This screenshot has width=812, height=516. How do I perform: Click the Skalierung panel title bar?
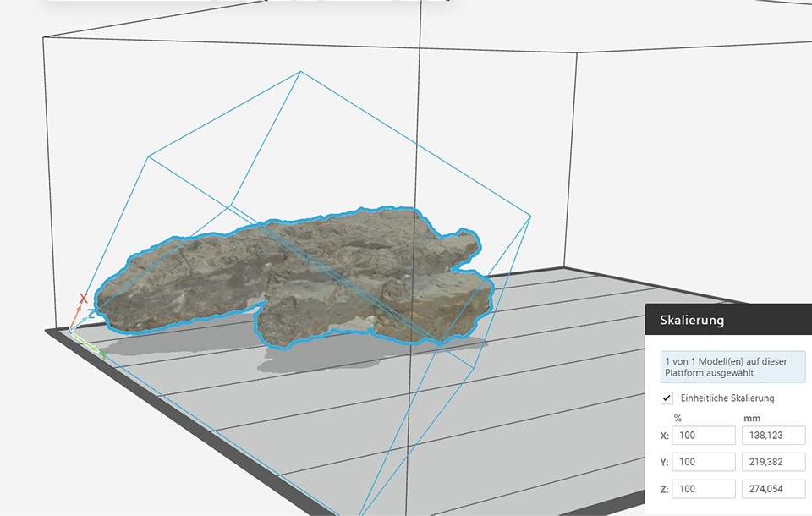pos(727,321)
